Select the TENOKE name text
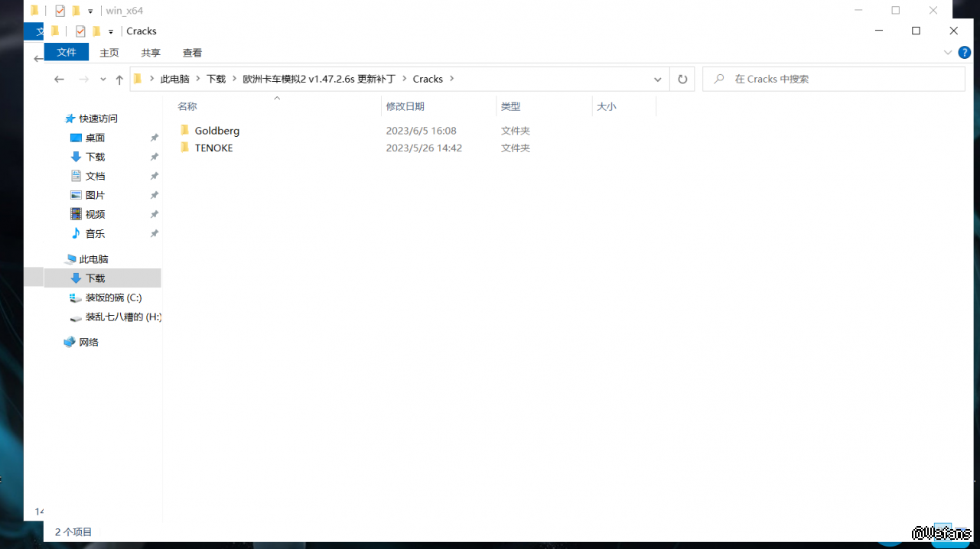 213,148
